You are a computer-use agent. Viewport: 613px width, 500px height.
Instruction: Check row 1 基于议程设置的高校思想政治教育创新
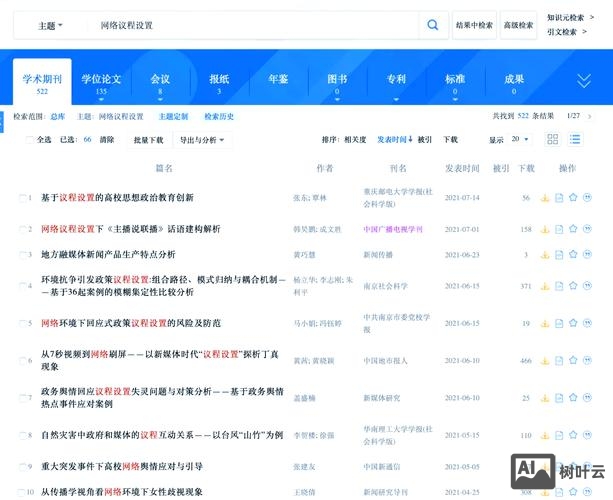(x=23, y=198)
